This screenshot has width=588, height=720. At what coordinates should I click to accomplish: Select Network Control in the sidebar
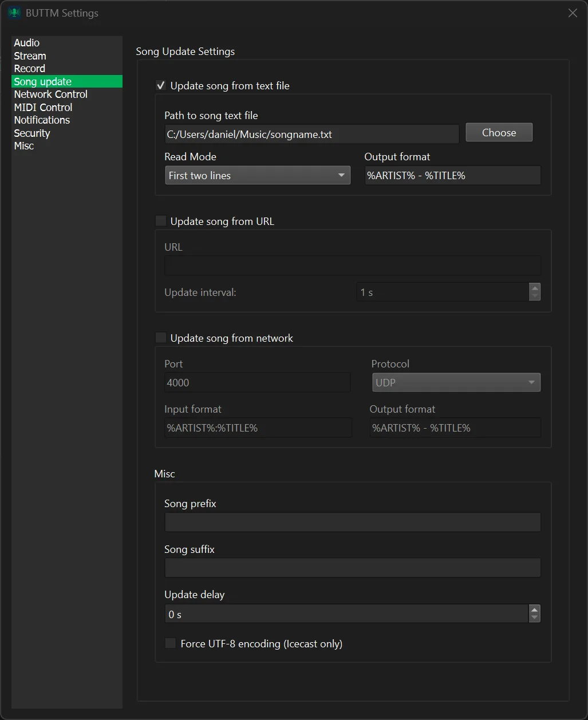[x=50, y=94]
